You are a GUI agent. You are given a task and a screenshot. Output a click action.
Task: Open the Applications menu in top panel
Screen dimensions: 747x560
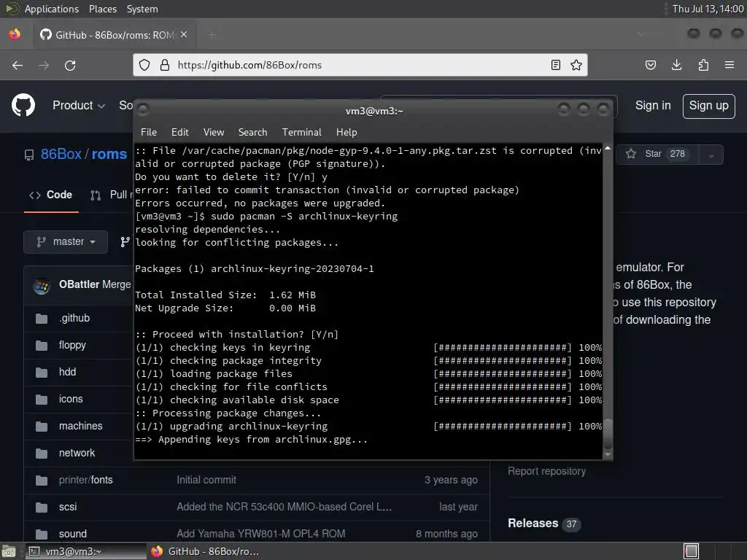[52, 9]
